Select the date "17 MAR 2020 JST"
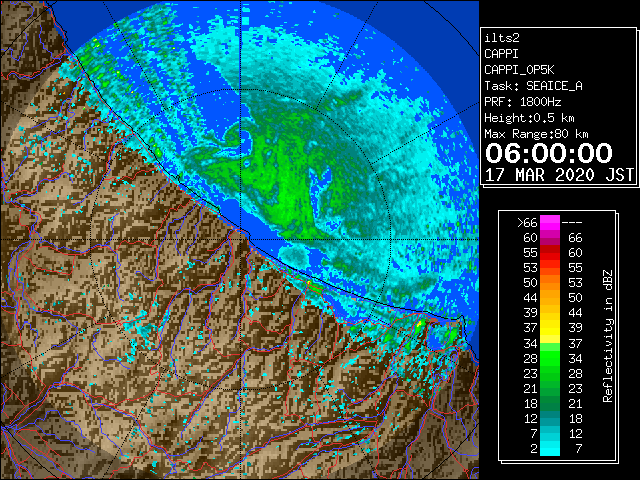This screenshot has height=480, width=640. 559,175
